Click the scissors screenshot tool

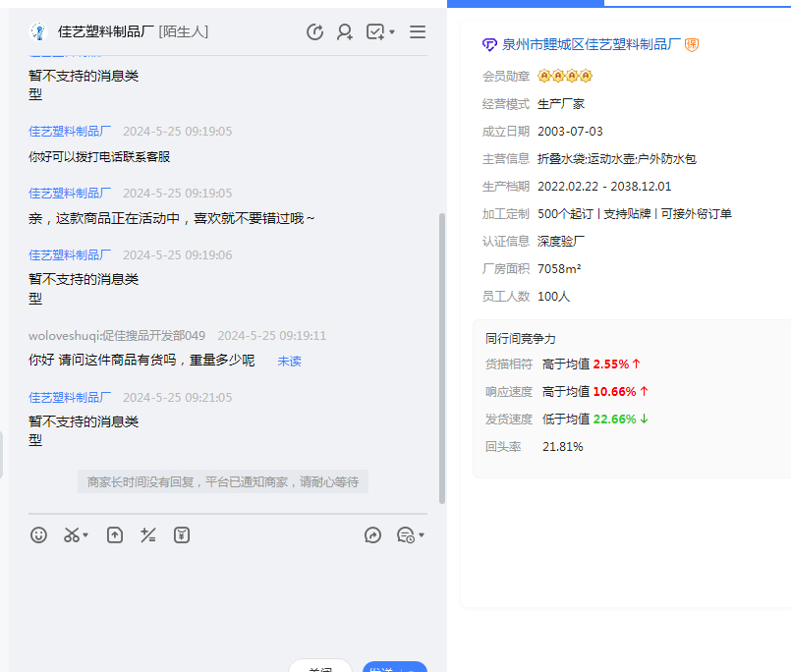click(x=72, y=535)
